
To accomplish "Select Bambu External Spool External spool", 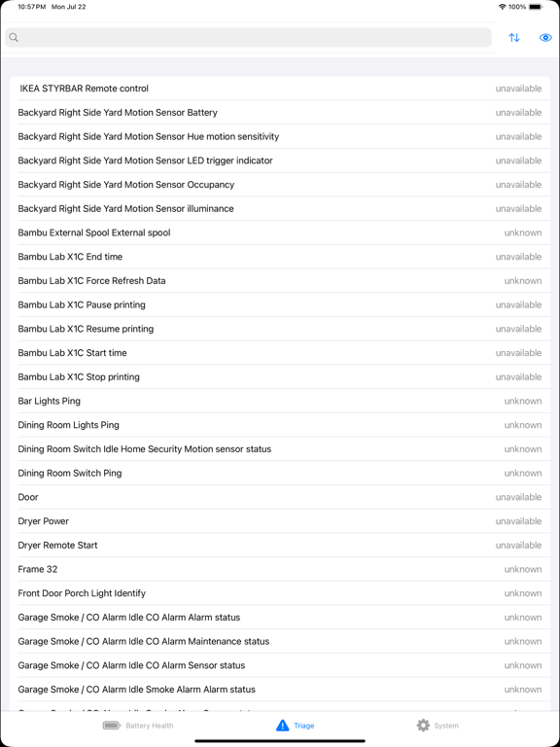I will click(280, 232).
